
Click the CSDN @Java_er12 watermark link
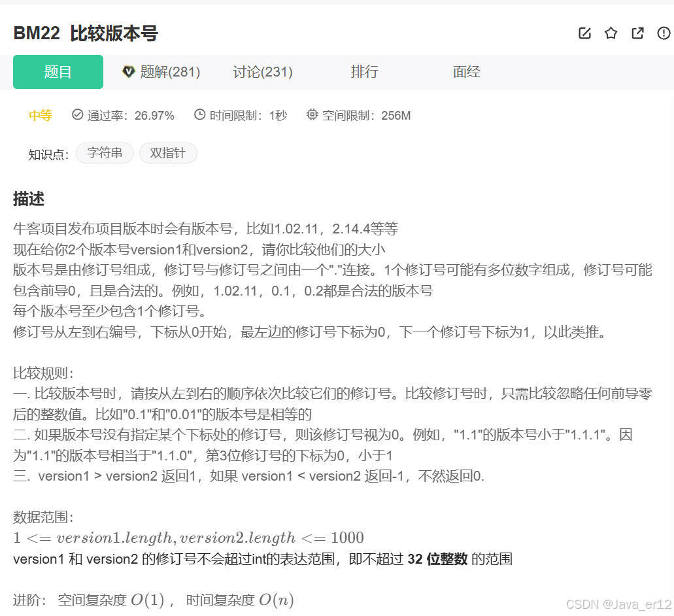coord(618,604)
